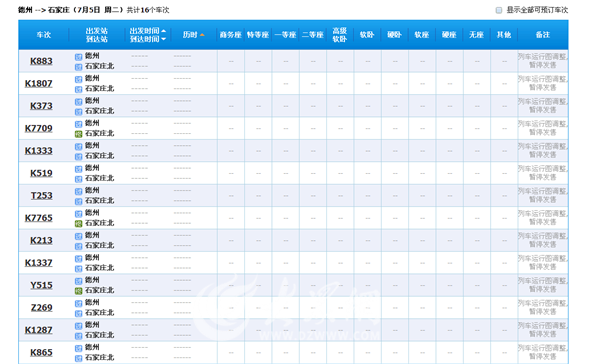Image resolution: width=600 pixels, height=364 pixels.
Task: Click the green 终 terminal icon for Y515
Action: pyautogui.click(x=78, y=291)
